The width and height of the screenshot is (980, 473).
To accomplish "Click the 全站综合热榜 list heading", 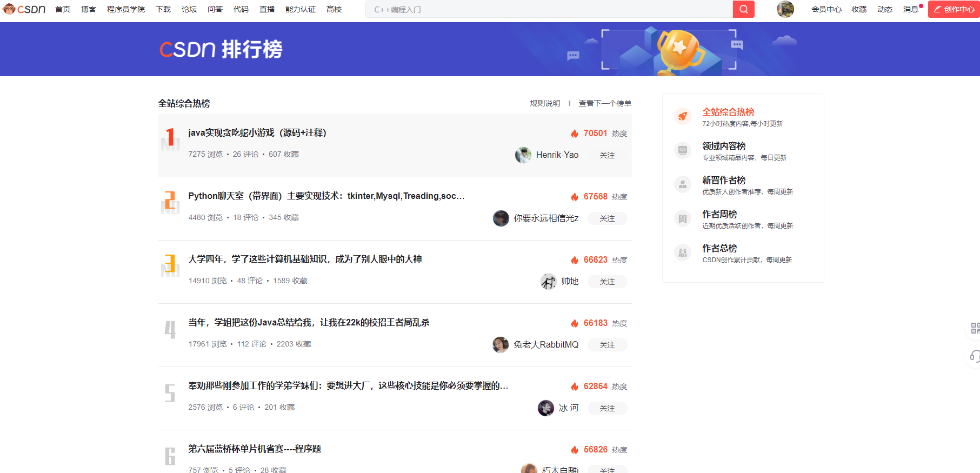I will 184,103.
